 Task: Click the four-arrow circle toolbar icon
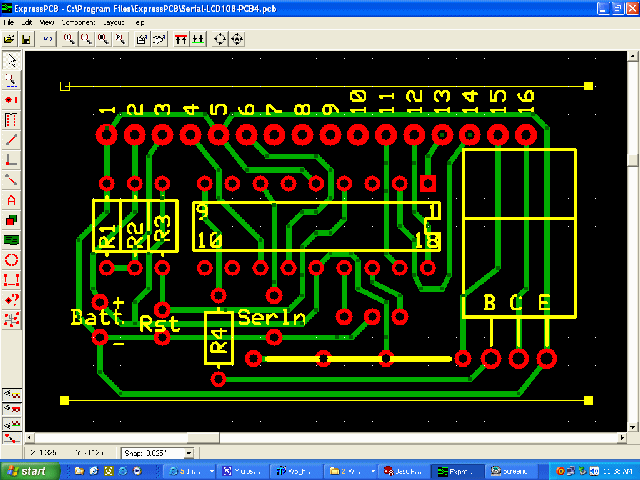[220, 39]
